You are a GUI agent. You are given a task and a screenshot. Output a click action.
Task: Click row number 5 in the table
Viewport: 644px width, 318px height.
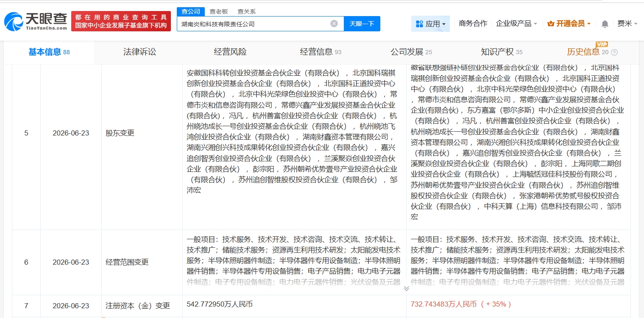26,133
